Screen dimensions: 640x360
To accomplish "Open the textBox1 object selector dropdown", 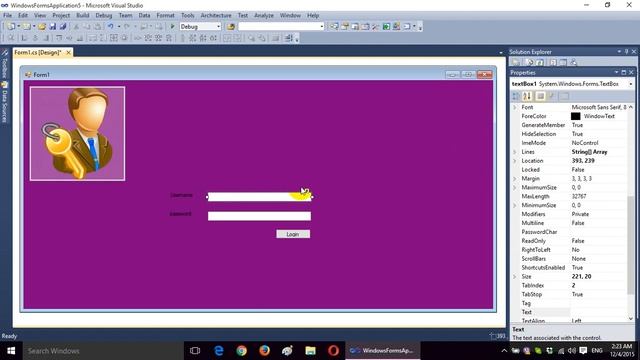I will coord(631,84).
